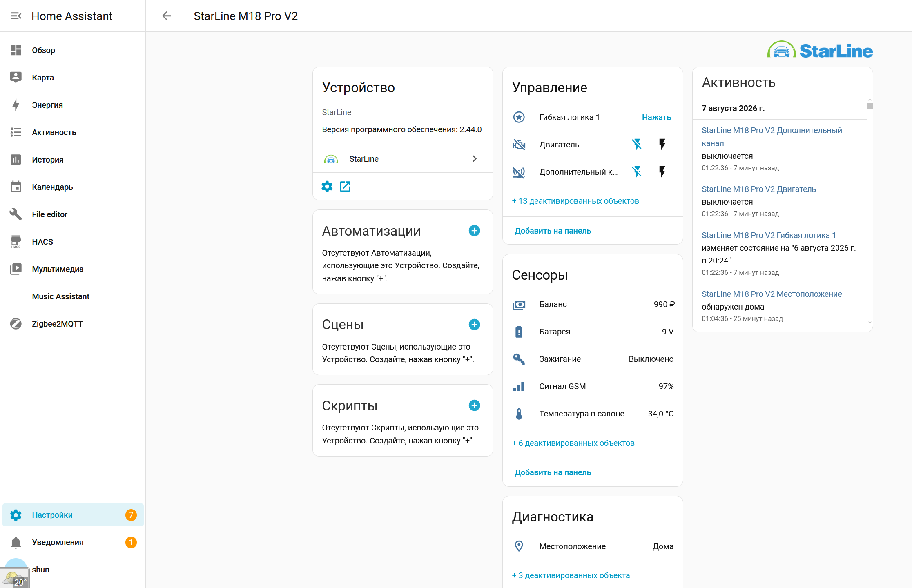Open Карта in the sidebar
The image size is (912, 588).
[x=73, y=78]
